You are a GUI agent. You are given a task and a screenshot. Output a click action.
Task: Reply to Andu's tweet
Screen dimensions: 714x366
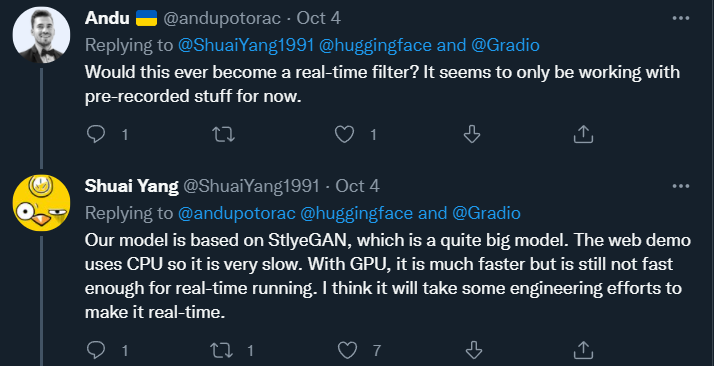coord(96,134)
